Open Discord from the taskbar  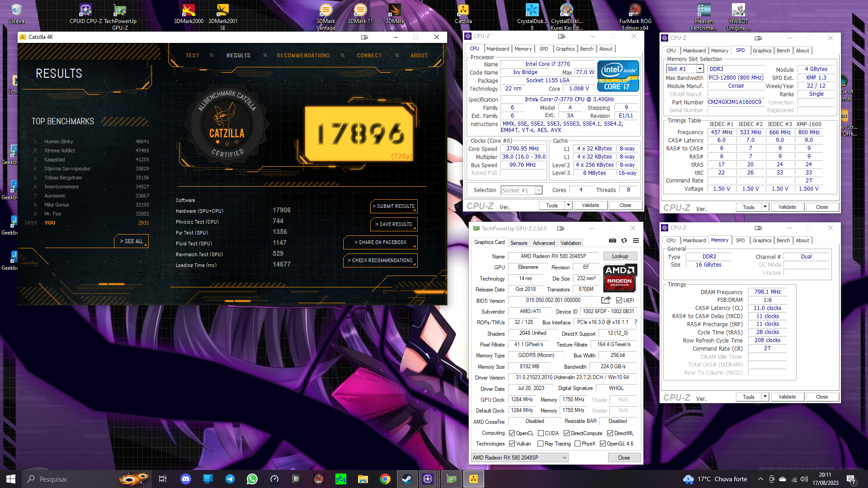tap(186, 479)
